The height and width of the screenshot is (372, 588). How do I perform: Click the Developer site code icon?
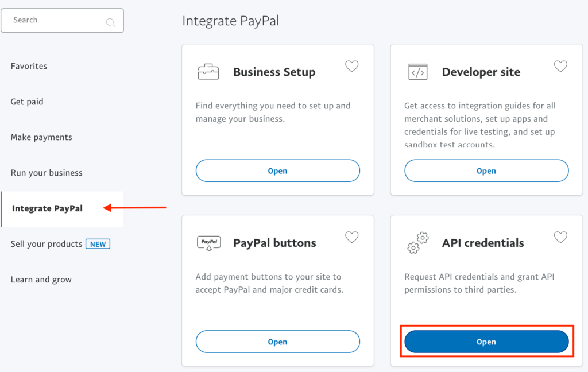[418, 72]
